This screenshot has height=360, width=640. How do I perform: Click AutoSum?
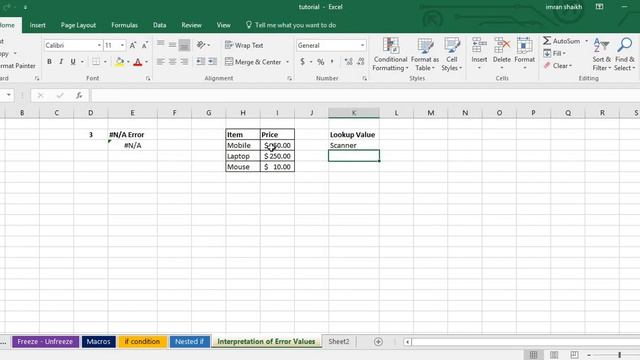click(562, 41)
